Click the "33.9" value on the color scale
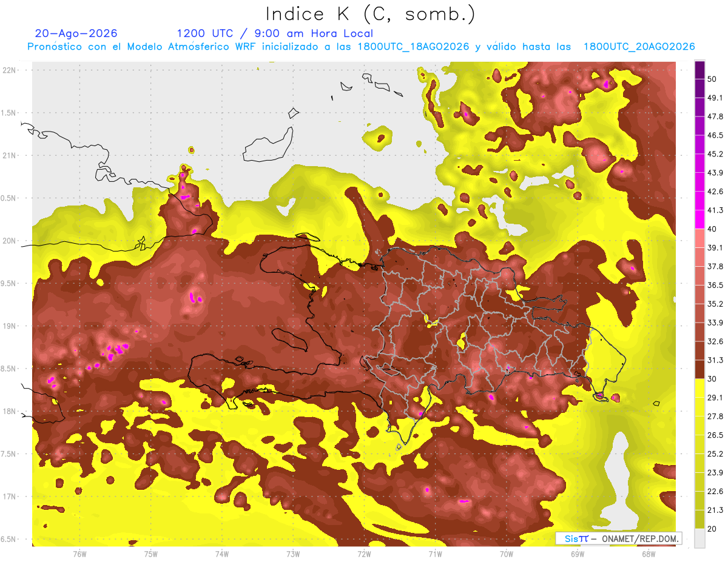This screenshot has width=728, height=562. pos(715,322)
